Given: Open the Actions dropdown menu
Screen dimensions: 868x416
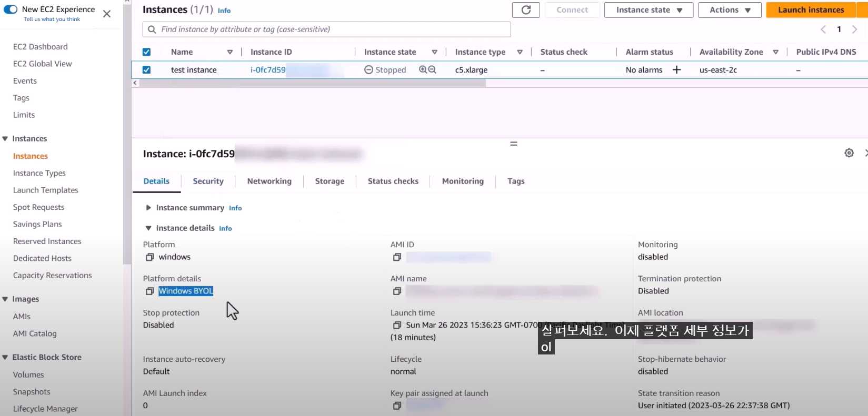Looking at the screenshot, I should (x=730, y=10).
